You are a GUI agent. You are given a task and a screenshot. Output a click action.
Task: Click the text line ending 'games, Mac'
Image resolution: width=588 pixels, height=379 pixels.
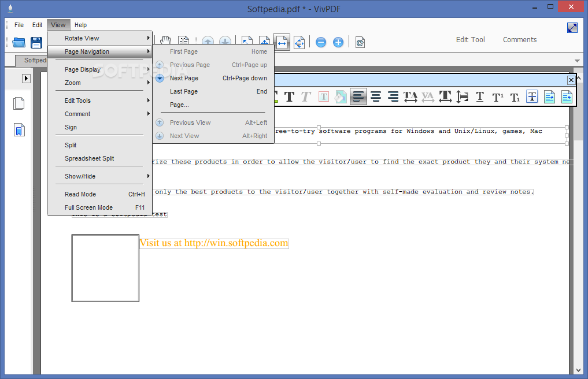[x=409, y=131]
